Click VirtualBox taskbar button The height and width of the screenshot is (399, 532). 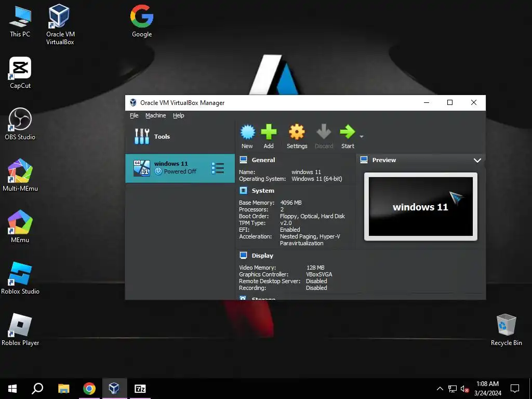point(114,389)
